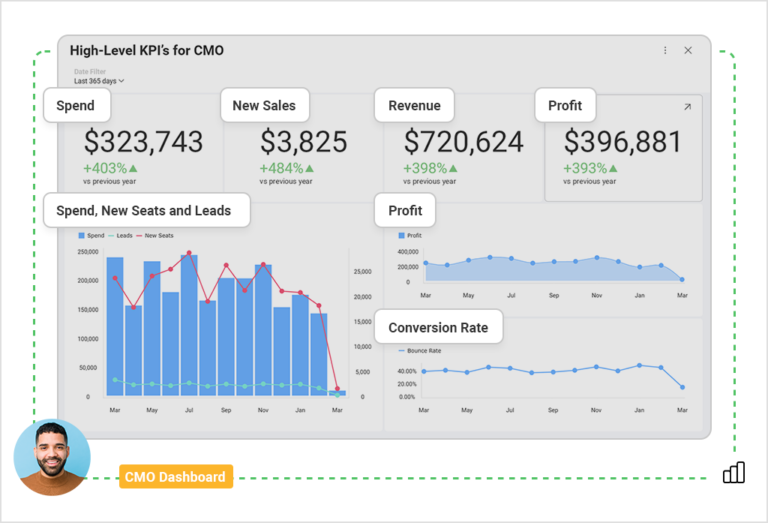This screenshot has width=768, height=523.
Task: Click the $720,624 revenue value
Action: coord(463,142)
